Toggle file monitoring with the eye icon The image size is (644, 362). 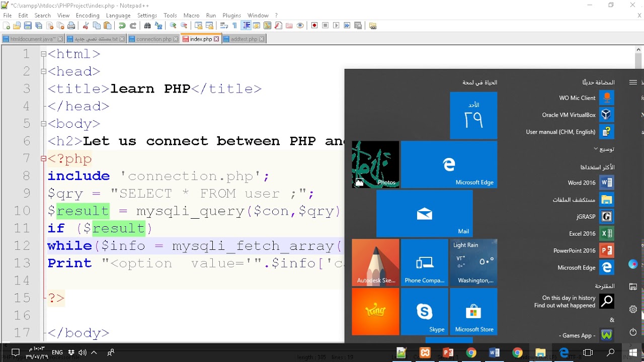300,26
